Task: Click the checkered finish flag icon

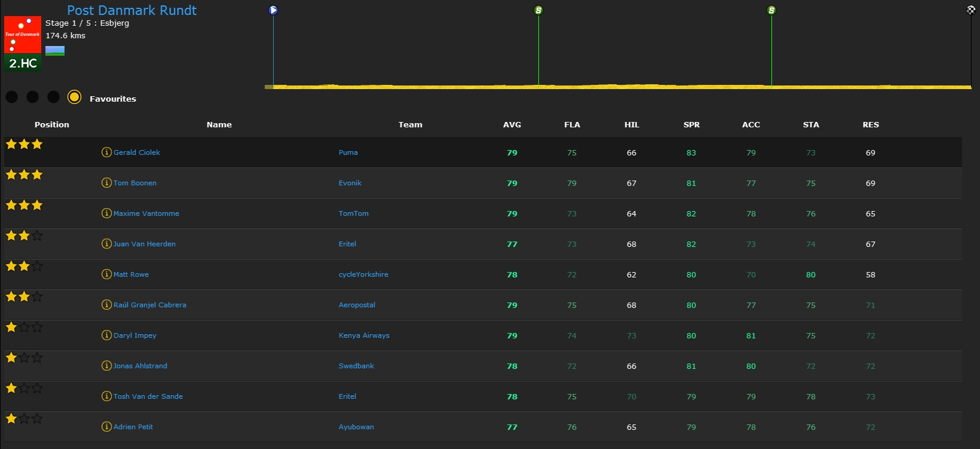Action: click(971, 10)
